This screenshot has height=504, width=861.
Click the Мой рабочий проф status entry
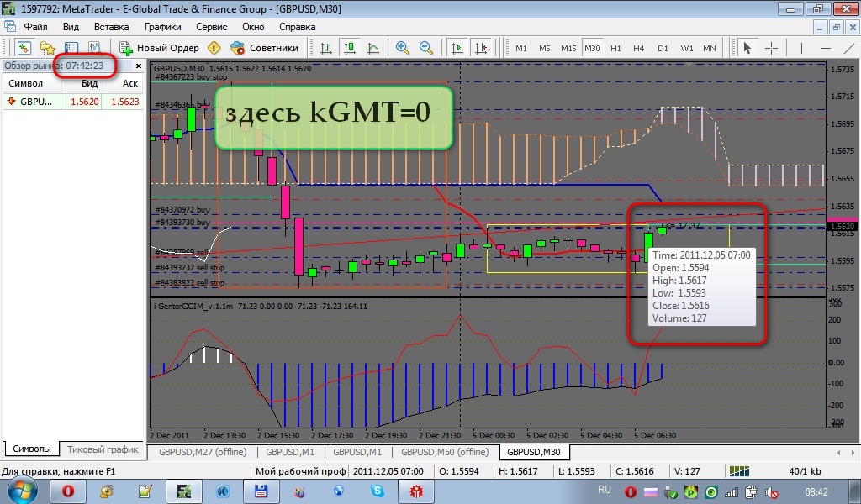pyautogui.click(x=300, y=471)
